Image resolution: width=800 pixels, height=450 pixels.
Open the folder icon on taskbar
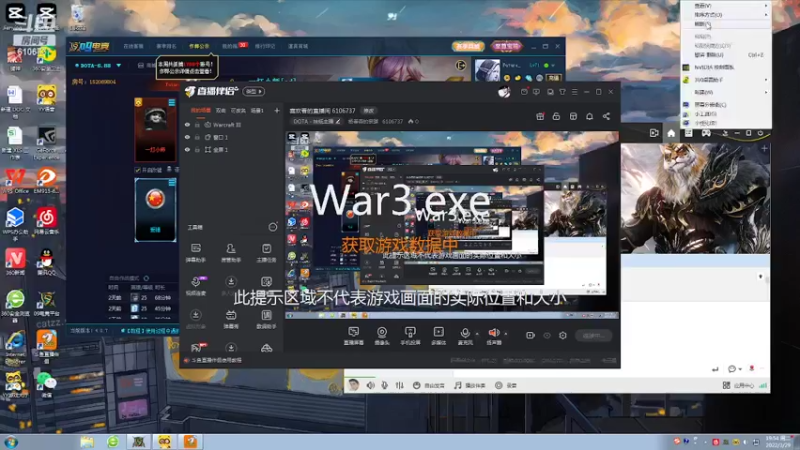point(87,442)
